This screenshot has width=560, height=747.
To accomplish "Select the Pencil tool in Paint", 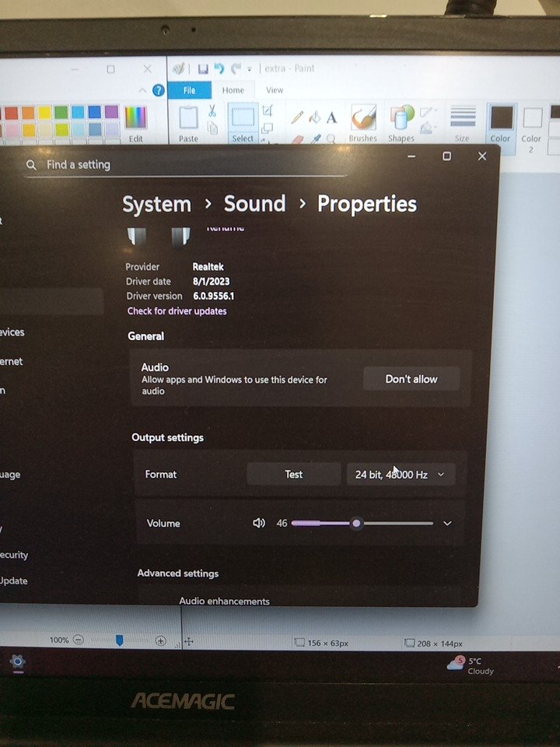I will pos(297,117).
